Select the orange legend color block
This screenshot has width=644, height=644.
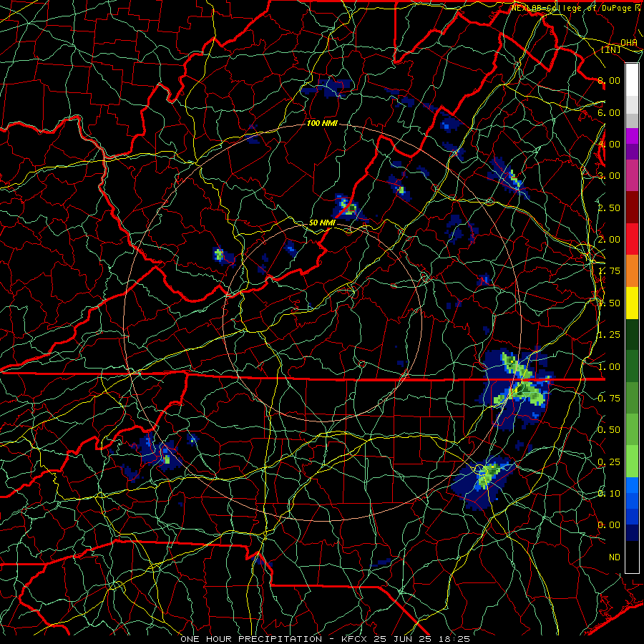(x=632, y=270)
